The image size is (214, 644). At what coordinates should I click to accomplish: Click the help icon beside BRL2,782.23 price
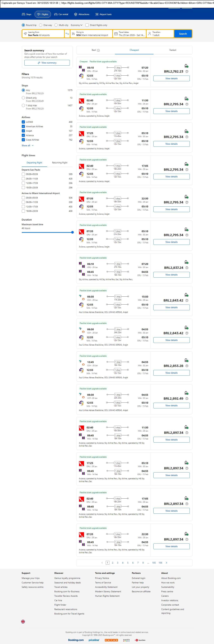pyautogui.click(x=187, y=71)
